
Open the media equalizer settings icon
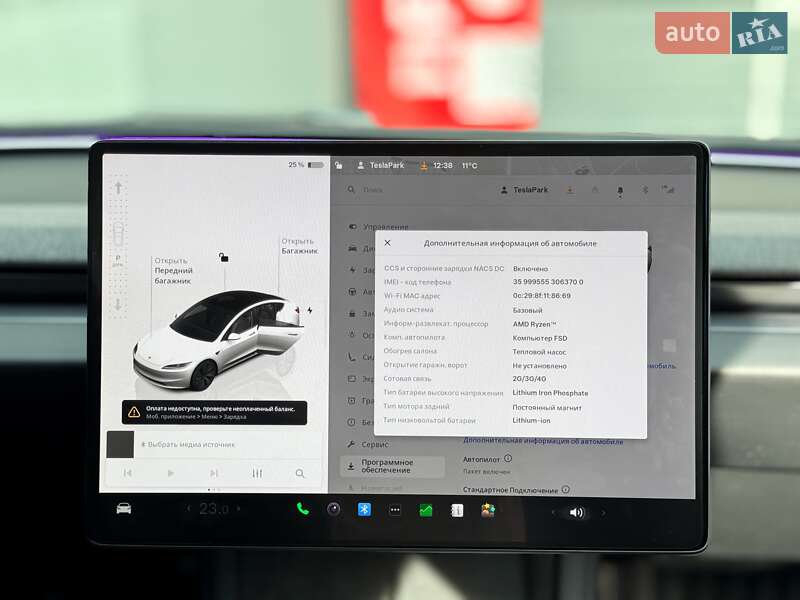tap(257, 473)
